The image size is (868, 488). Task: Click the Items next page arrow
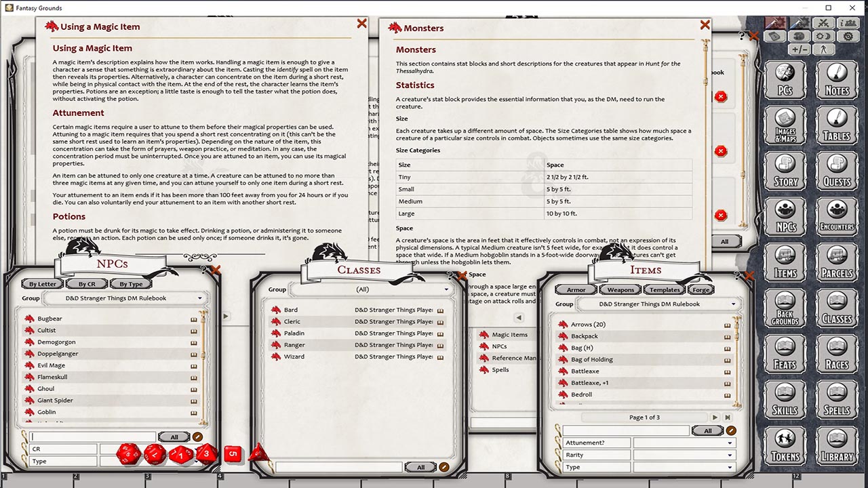click(x=715, y=418)
